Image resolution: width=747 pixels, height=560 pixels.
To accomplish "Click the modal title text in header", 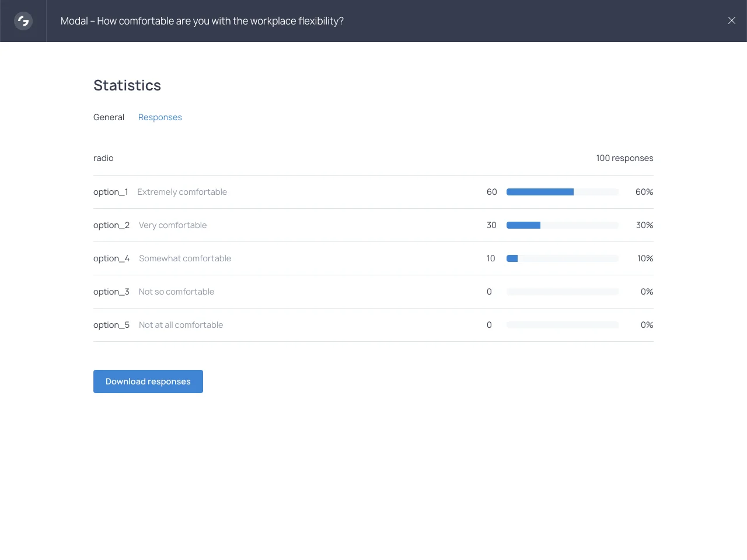I will coord(202,21).
